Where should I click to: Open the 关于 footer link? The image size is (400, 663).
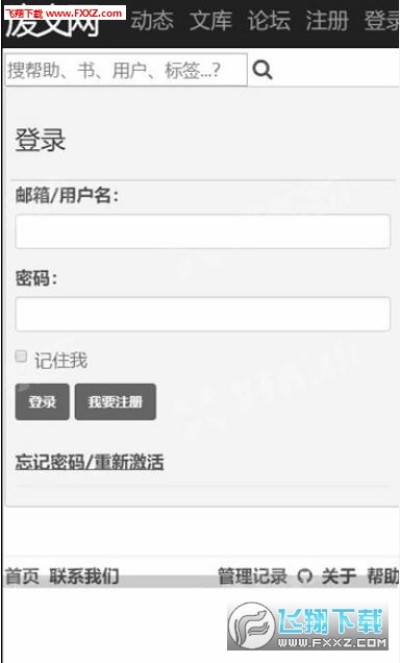tap(339, 576)
